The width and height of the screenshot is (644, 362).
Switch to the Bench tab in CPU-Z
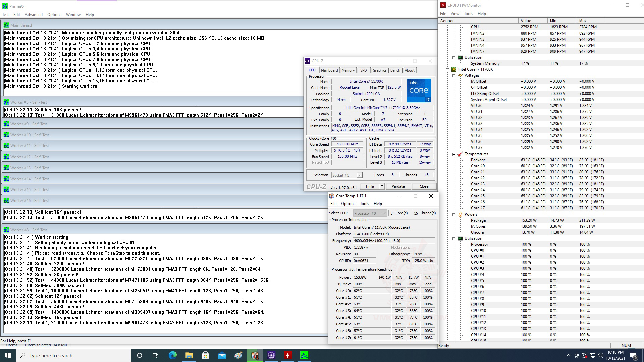point(395,70)
